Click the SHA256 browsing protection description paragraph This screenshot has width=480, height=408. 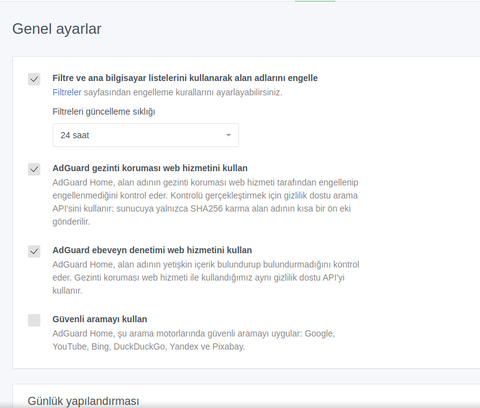tap(206, 202)
